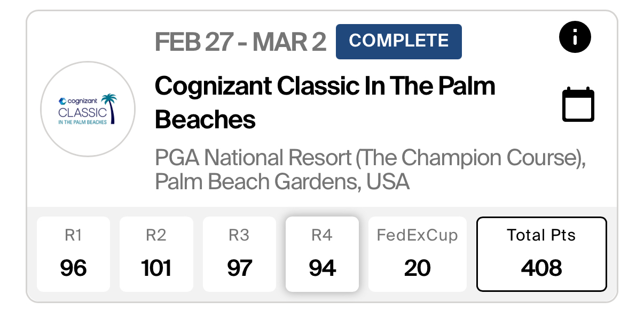The image size is (644, 309).
Task: Select the R2 score tile showing 101
Action: pyautogui.click(x=156, y=254)
